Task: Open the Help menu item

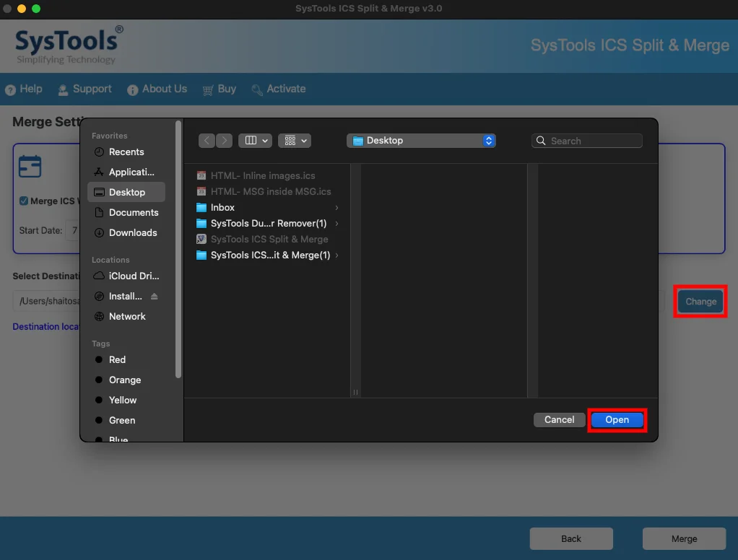Action: point(24,89)
